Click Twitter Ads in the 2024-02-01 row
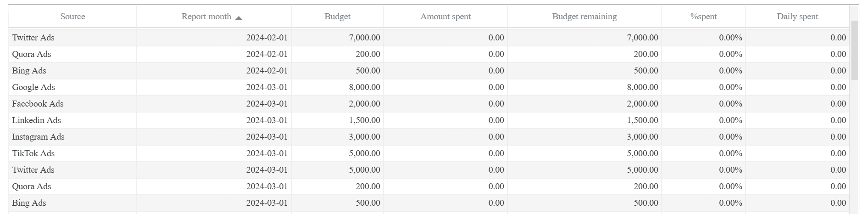This screenshot has width=868, height=214. 33,38
